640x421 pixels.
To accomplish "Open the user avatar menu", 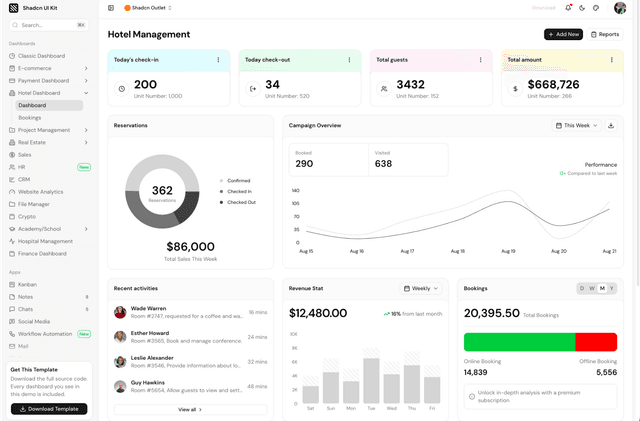I will pos(620,8).
